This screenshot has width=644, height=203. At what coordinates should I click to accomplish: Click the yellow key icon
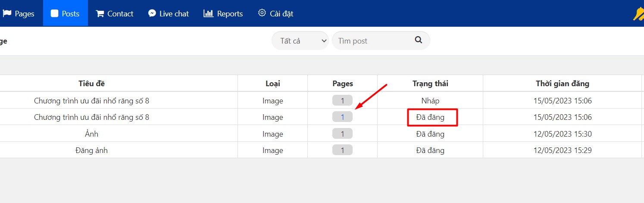pos(638,14)
